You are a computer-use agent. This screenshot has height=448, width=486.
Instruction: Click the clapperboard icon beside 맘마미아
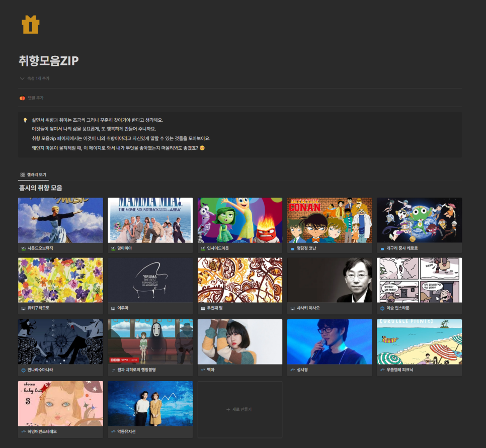113,248
